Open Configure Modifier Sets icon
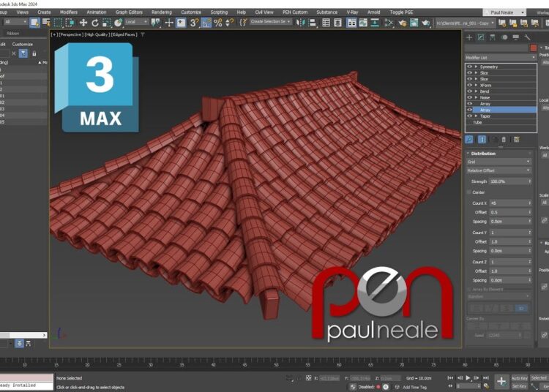The height and width of the screenshot is (392, 549). click(x=516, y=140)
